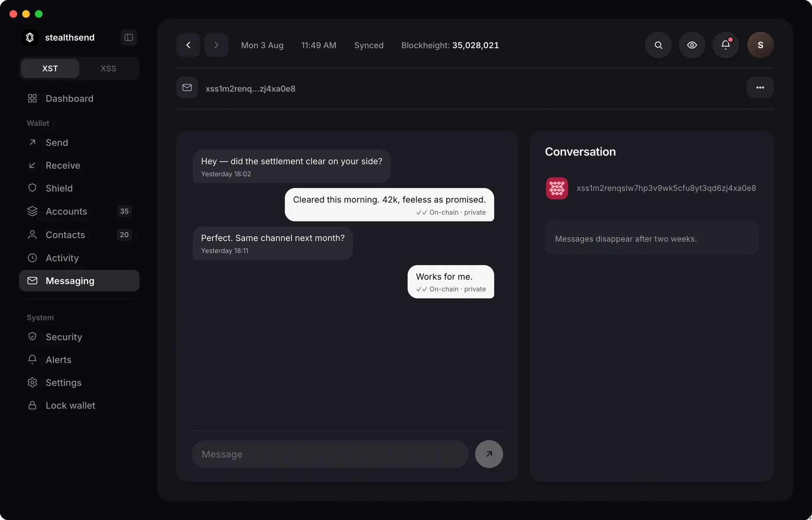Open the Contacts list
812x520 pixels.
79,235
